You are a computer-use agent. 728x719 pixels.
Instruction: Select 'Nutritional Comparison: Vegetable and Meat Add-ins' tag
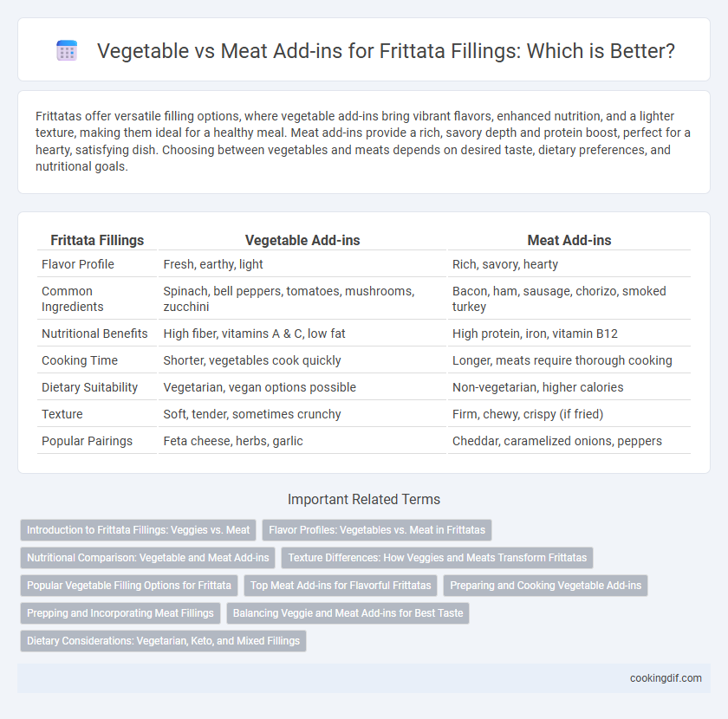pos(147,558)
